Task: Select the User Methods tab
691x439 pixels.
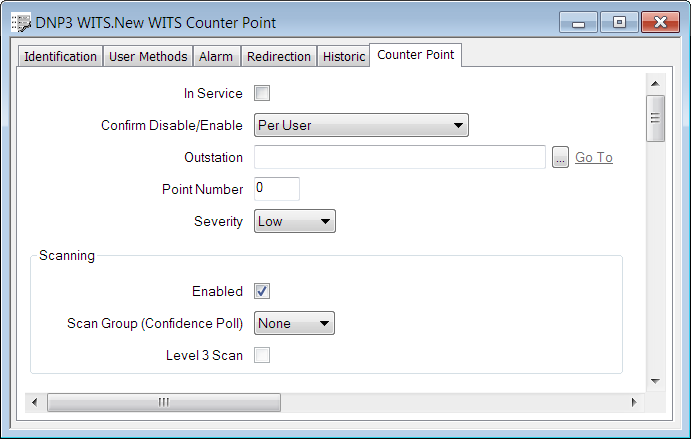Action: [148, 57]
